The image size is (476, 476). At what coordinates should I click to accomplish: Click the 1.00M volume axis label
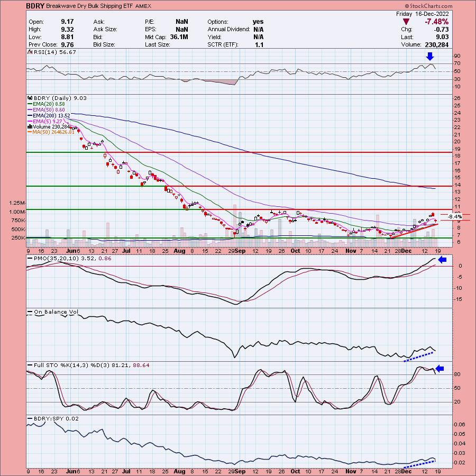17,212
